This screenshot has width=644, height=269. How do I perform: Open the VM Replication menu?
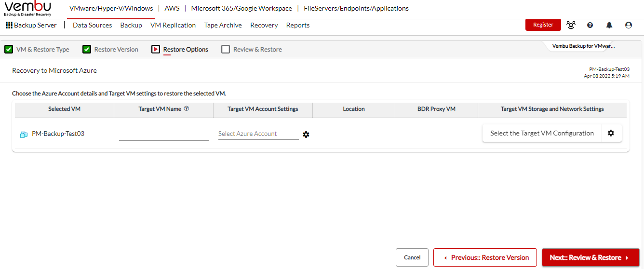(173, 25)
